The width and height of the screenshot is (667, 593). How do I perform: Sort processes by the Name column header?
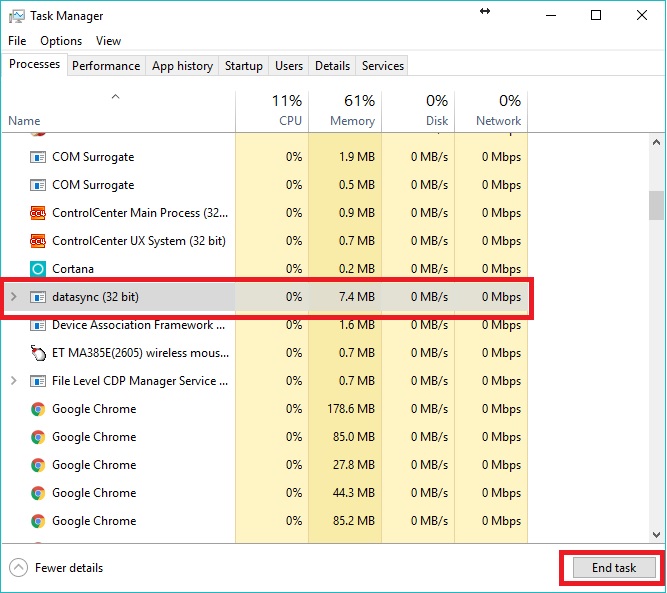pos(24,121)
